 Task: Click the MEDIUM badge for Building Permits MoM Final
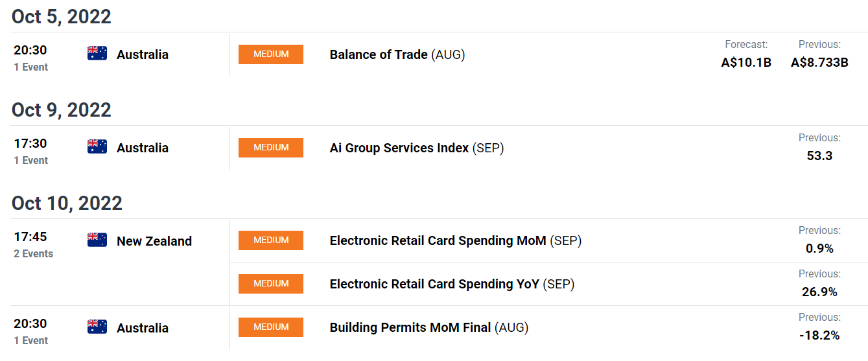(271, 327)
